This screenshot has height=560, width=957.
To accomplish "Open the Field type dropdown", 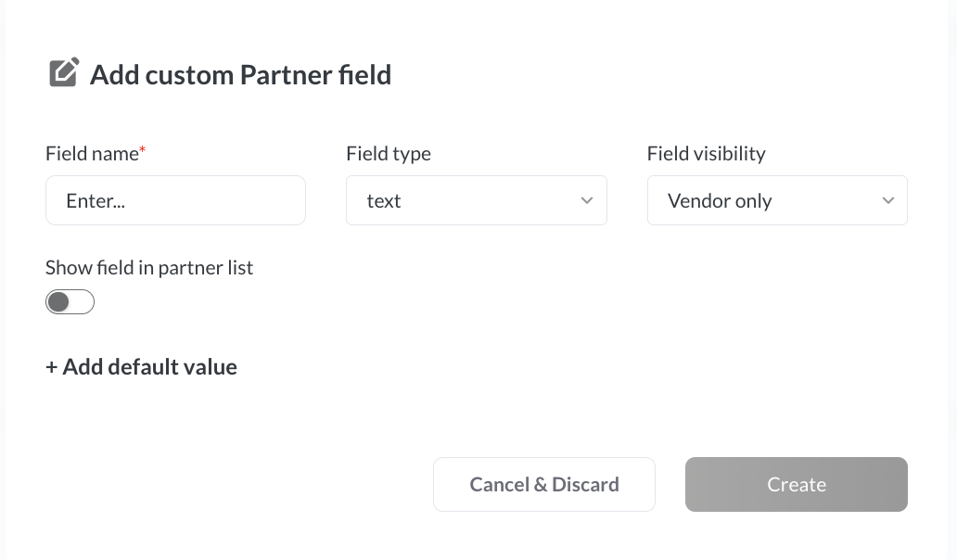I will click(476, 200).
